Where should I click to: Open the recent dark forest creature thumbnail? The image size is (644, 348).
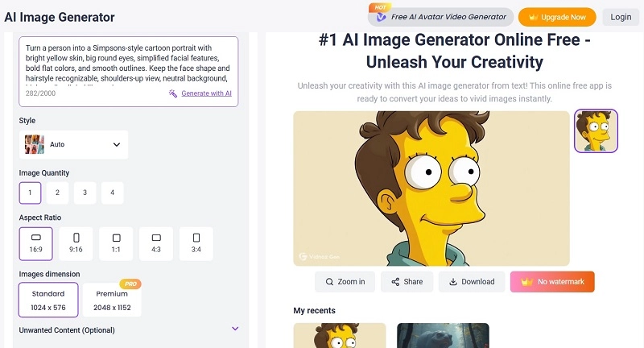coord(443,335)
